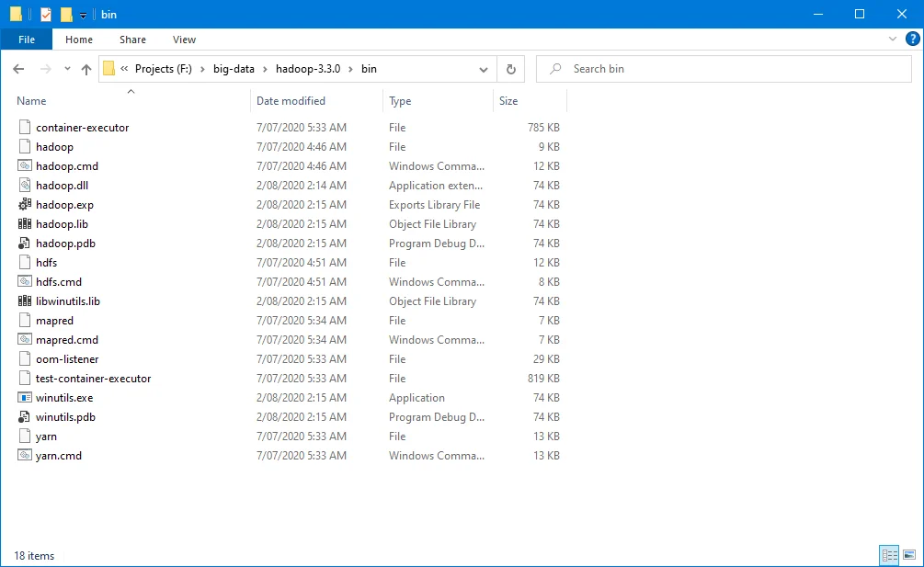Viewport: 924px width, 567px height.
Task: Click the winutils.exe application icon
Action: coord(25,398)
